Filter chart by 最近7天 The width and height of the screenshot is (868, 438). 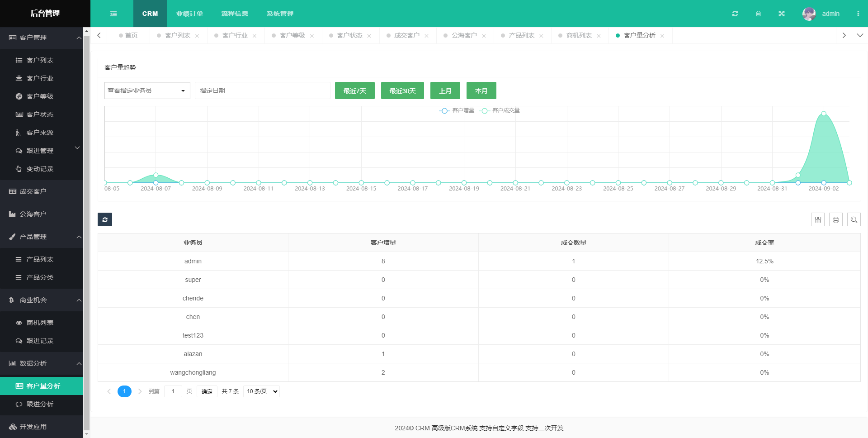[x=355, y=90]
